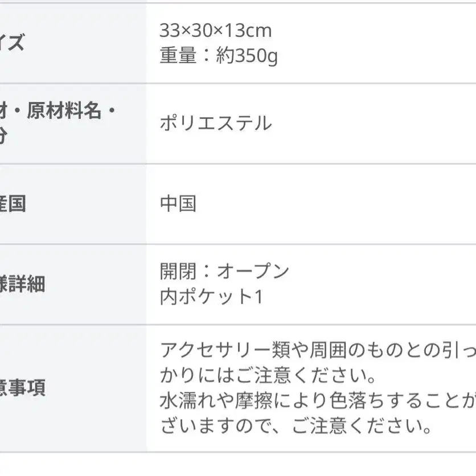This screenshot has height=476, width=476.
Task: Click the 開閉 text in specifications
Action: coord(178,271)
